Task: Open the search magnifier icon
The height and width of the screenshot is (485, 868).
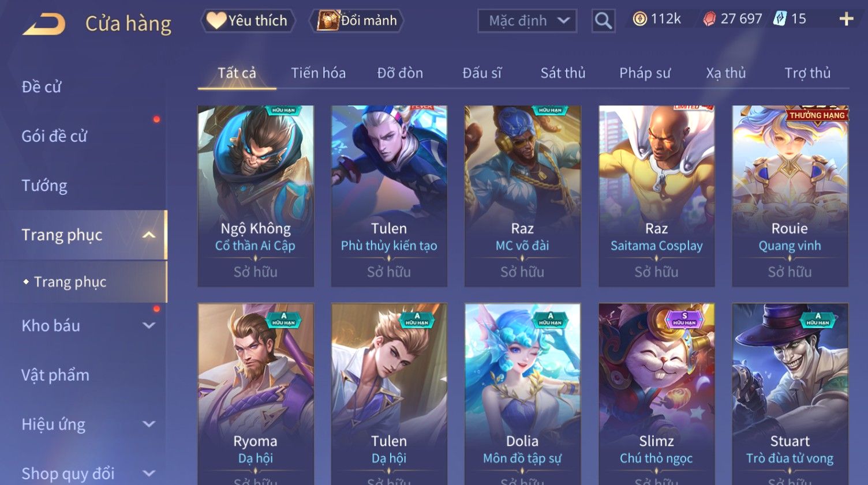Action: click(603, 21)
